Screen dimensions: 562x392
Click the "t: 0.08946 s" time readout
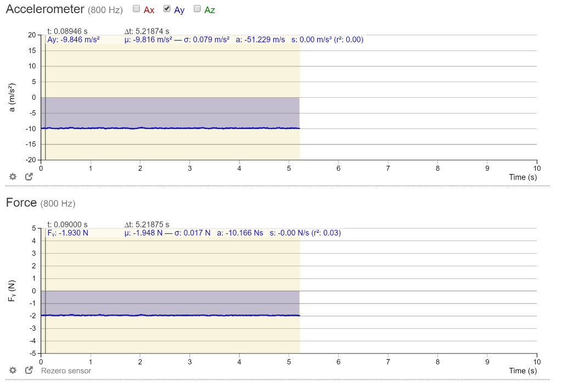pyautogui.click(x=68, y=31)
